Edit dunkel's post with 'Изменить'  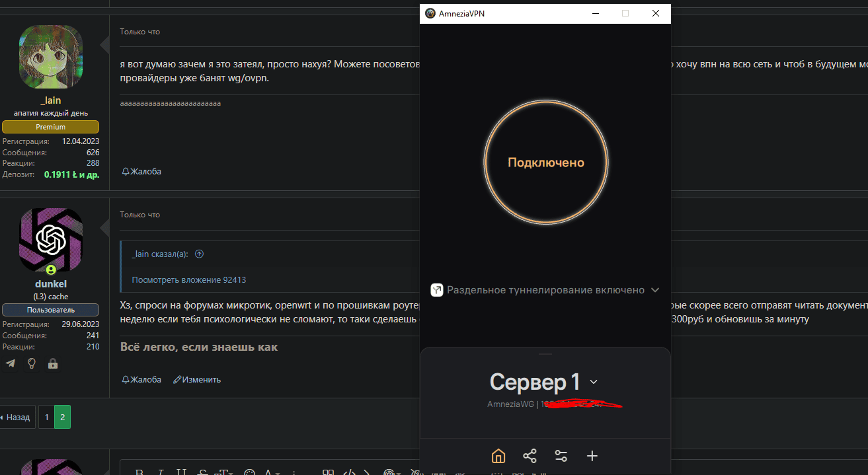coord(197,379)
